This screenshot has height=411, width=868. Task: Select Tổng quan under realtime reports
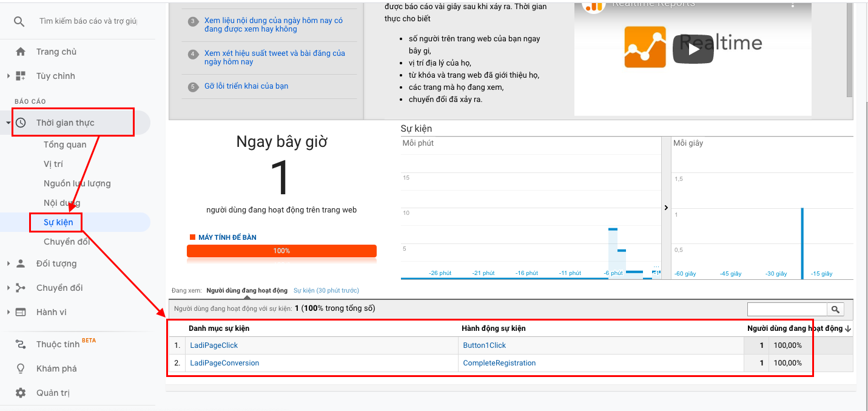[65, 144]
